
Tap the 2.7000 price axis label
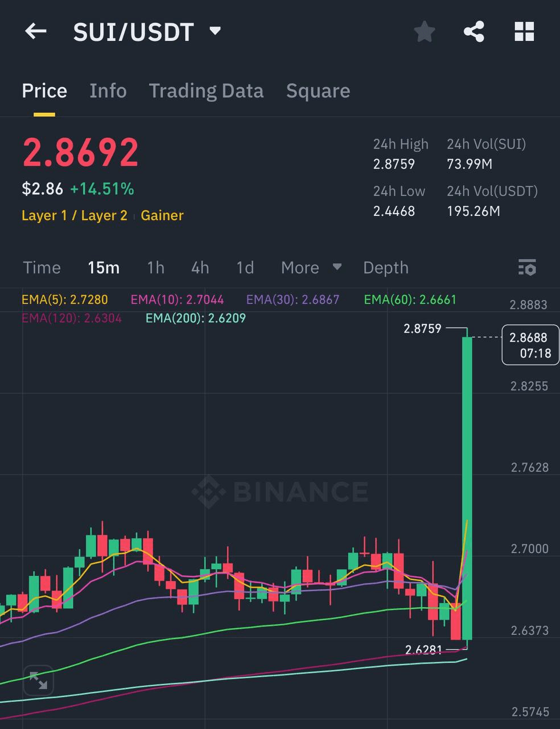[529, 549]
